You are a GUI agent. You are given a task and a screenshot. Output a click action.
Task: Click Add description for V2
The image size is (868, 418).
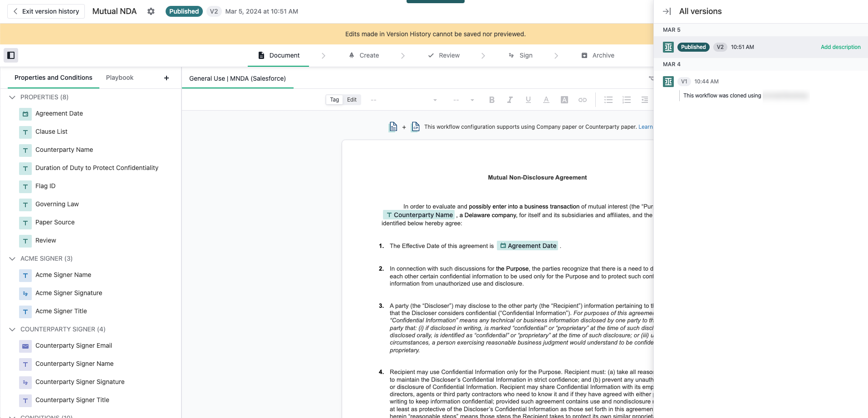coord(840,47)
